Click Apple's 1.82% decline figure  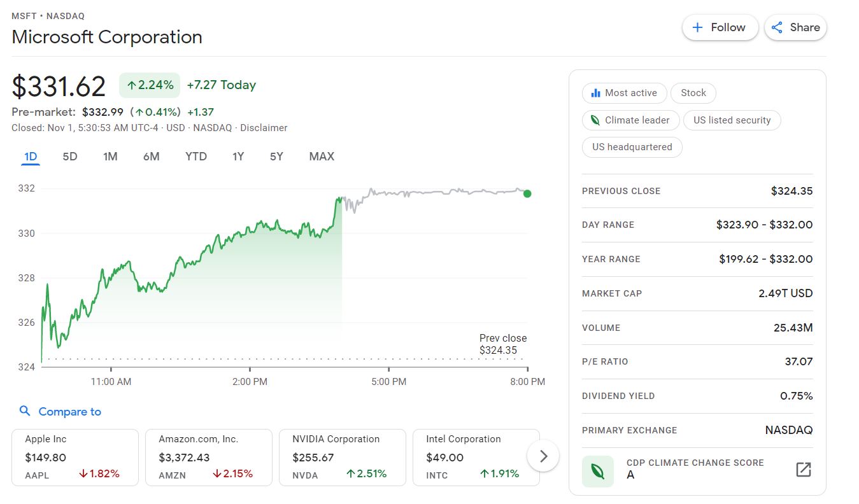tap(99, 473)
